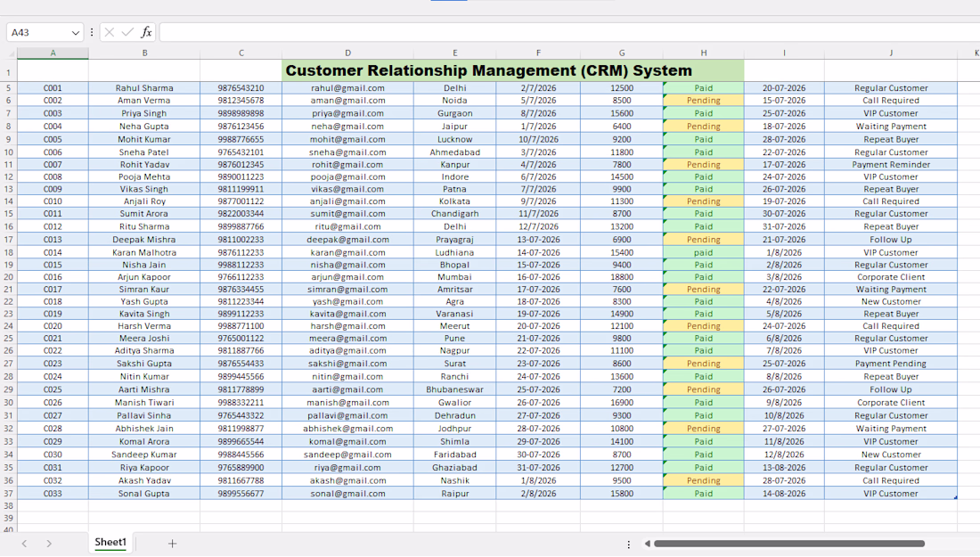Select lowercase paid status for C014

[x=703, y=252]
